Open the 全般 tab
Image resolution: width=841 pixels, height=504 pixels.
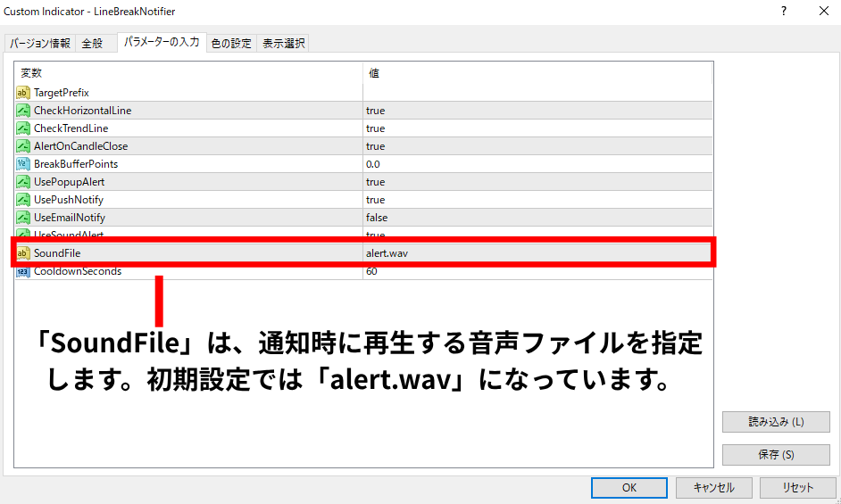point(92,44)
